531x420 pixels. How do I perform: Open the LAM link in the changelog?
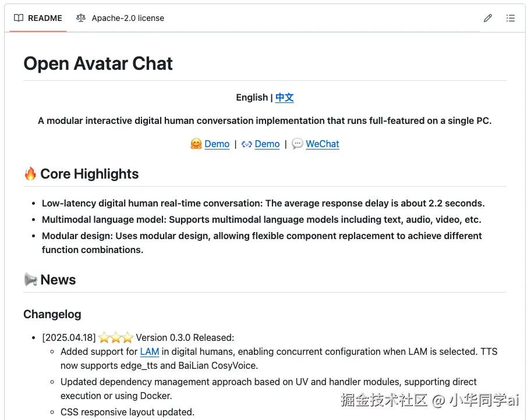point(150,351)
